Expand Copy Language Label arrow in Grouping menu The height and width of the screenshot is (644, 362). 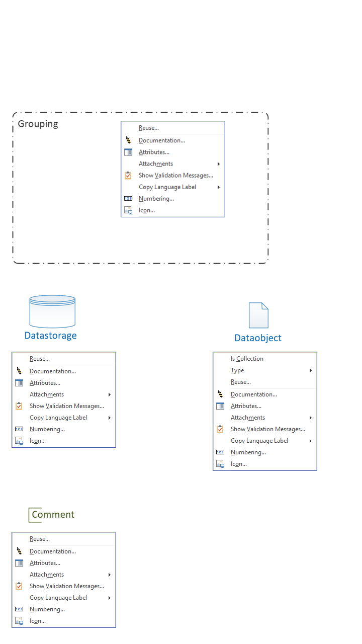[x=219, y=187]
